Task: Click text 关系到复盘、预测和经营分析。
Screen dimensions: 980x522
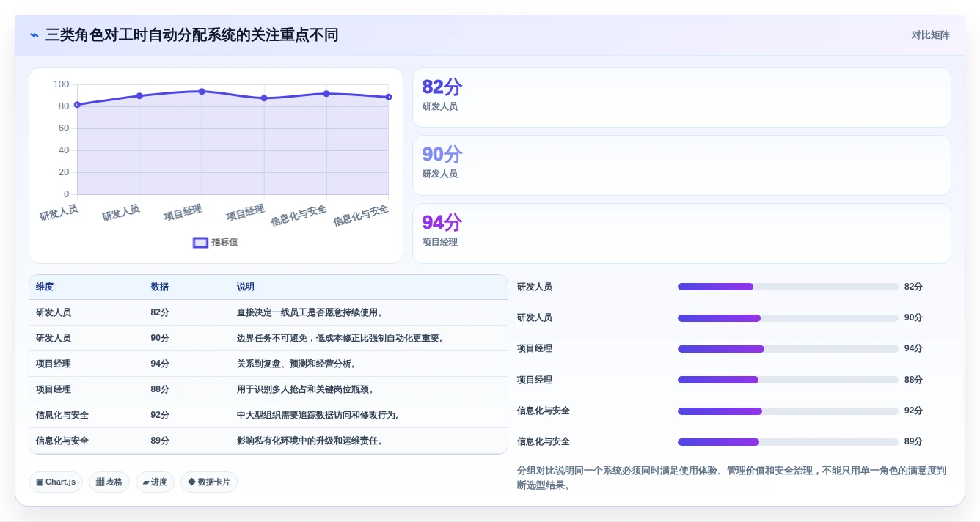Action: 296,364
